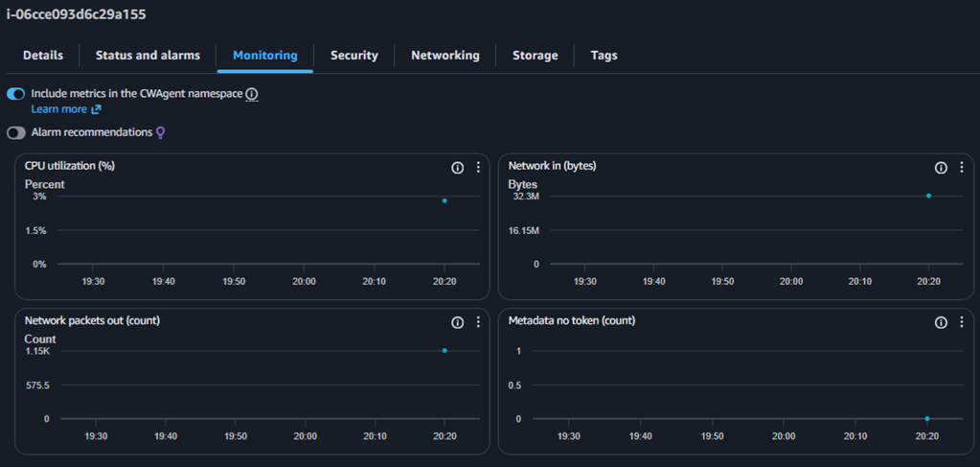The height and width of the screenshot is (467, 980).
Task: Click the Network in (bytes) chart title
Action: pos(552,166)
